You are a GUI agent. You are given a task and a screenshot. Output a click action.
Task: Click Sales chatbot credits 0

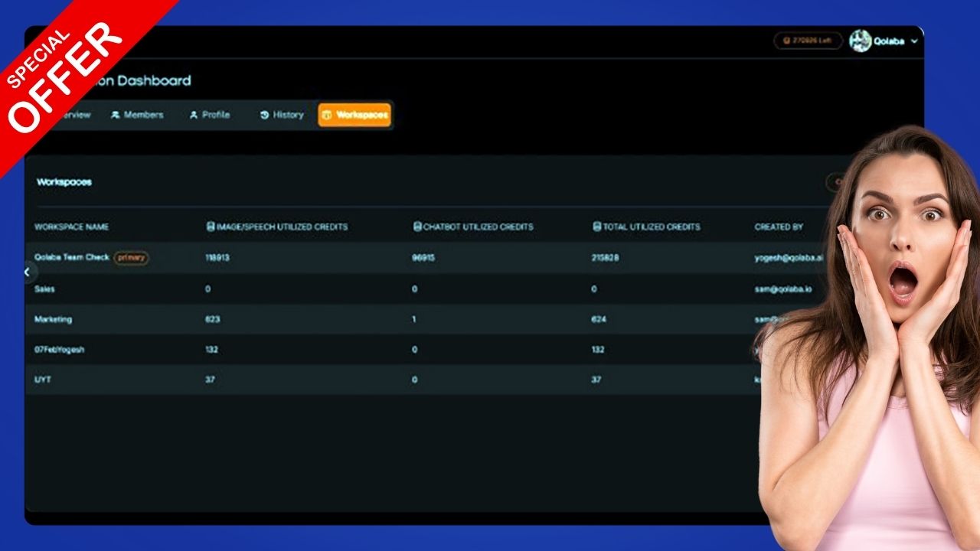414,289
